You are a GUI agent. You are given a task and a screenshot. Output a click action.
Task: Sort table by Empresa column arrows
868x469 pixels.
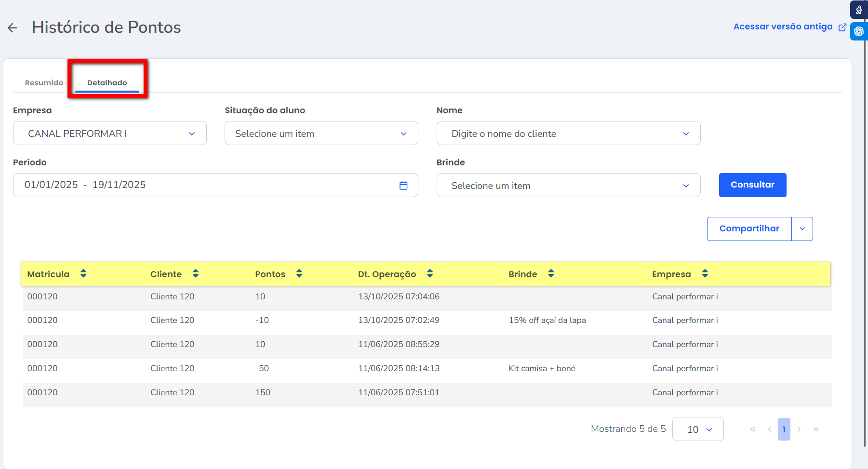click(705, 274)
